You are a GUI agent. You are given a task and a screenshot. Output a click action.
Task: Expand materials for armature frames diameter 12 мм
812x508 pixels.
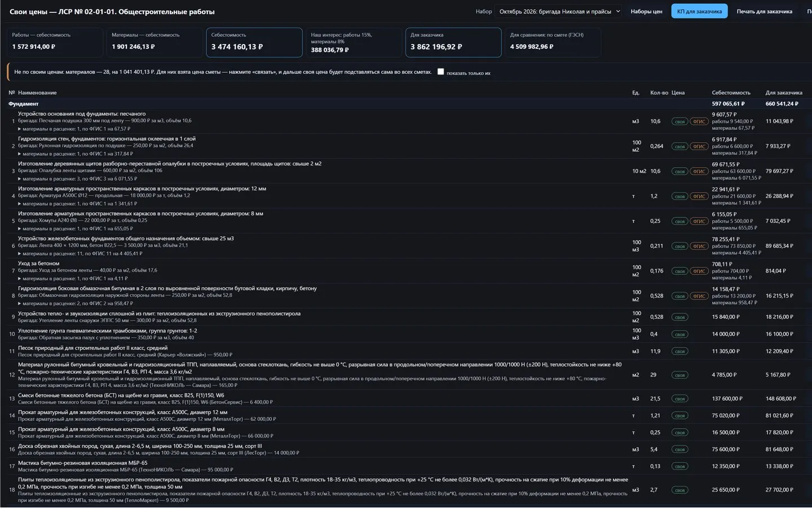click(x=77, y=204)
